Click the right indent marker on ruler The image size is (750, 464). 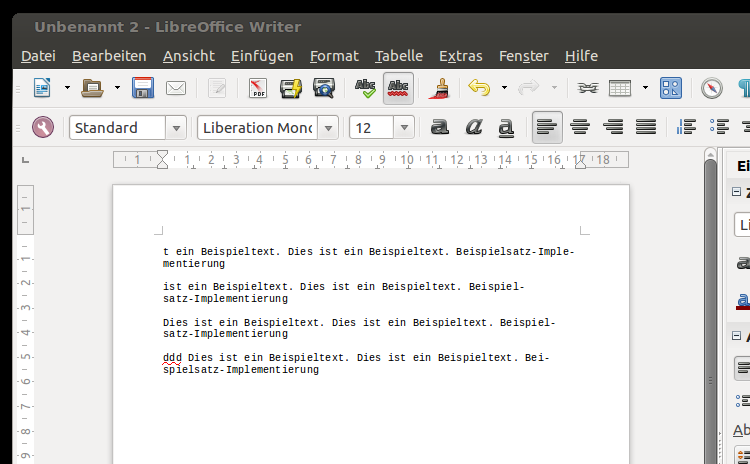(x=580, y=164)
